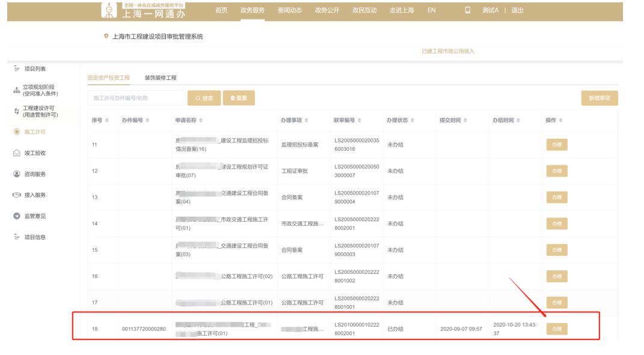Click 新增事项 to add an item
This screenshot has height=355, width=644.
coord(599,99)
